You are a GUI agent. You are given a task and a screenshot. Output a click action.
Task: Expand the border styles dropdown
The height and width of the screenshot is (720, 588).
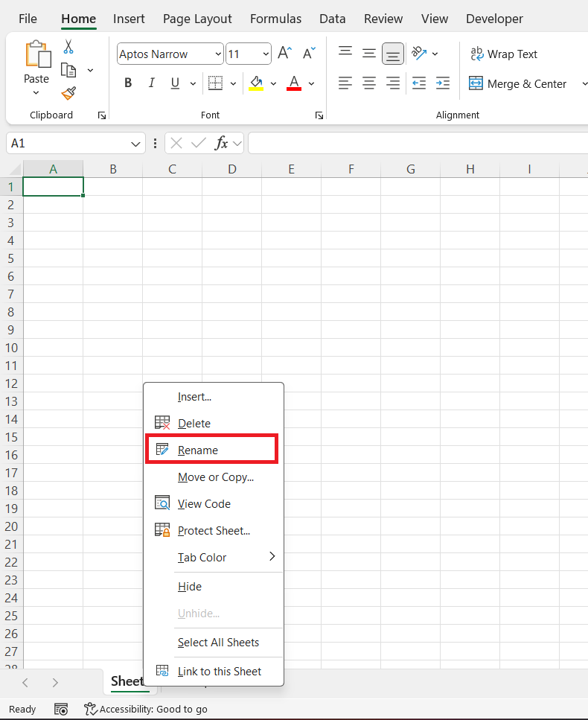pyautogui.click(x=233, y=83)
